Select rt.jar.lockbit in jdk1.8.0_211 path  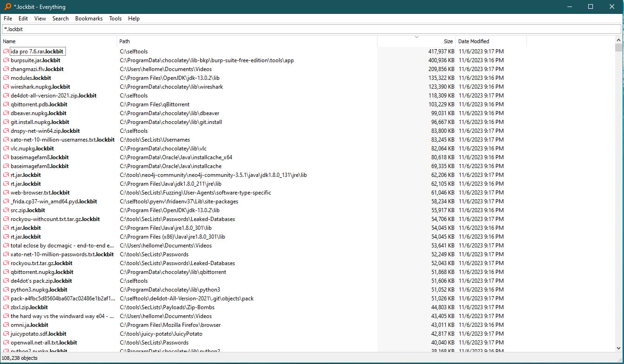(x=26, y=184)
